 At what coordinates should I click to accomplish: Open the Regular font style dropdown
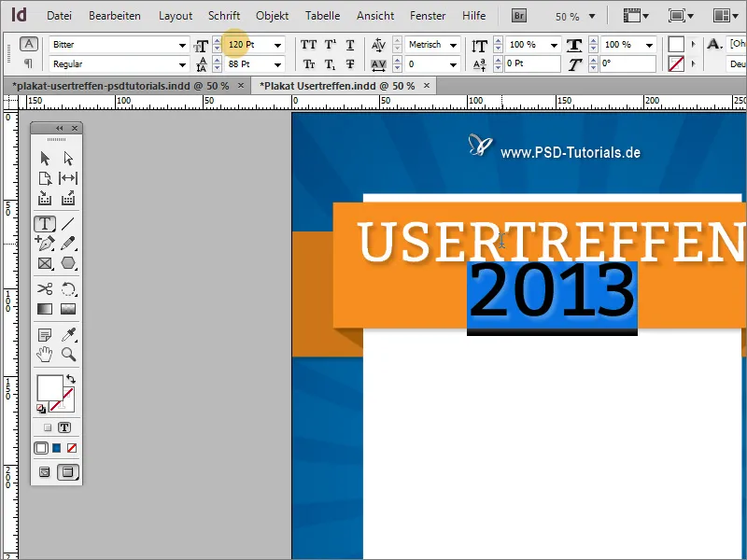pos(182,64)
